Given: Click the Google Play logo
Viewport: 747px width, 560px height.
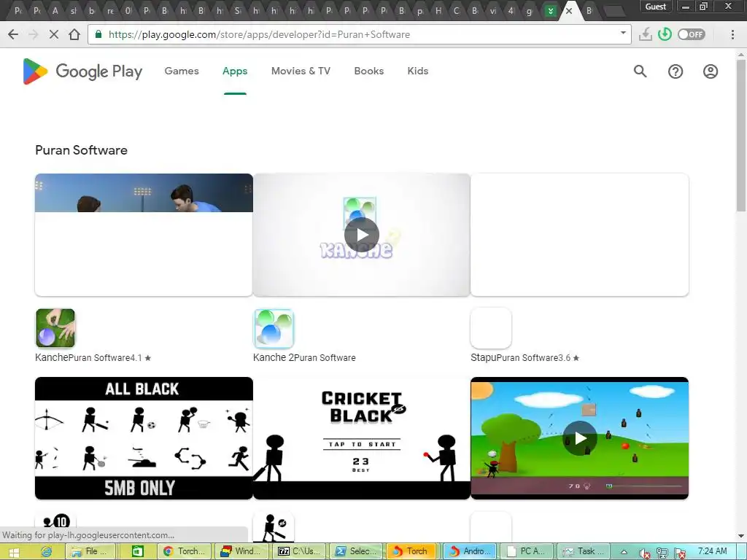Looking at the screenshot, I should 82,71.
